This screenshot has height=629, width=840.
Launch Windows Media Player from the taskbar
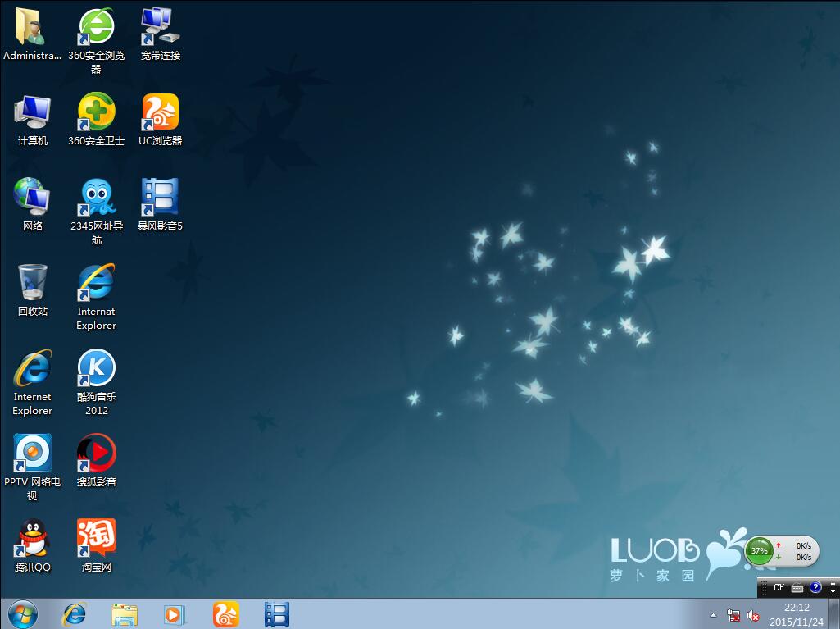(x=174, y=614)
